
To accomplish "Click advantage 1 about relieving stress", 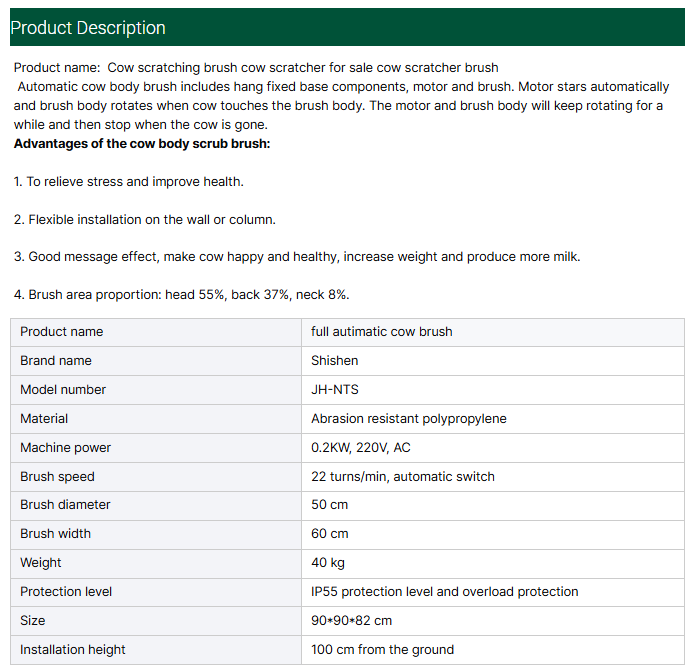I will click(129, 182).
